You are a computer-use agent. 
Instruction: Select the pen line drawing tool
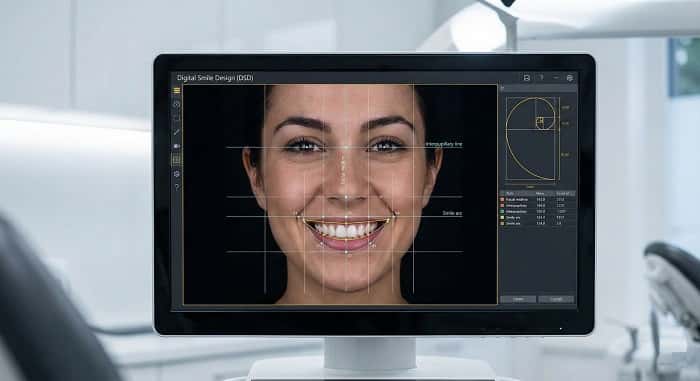(x=177, y=132)
